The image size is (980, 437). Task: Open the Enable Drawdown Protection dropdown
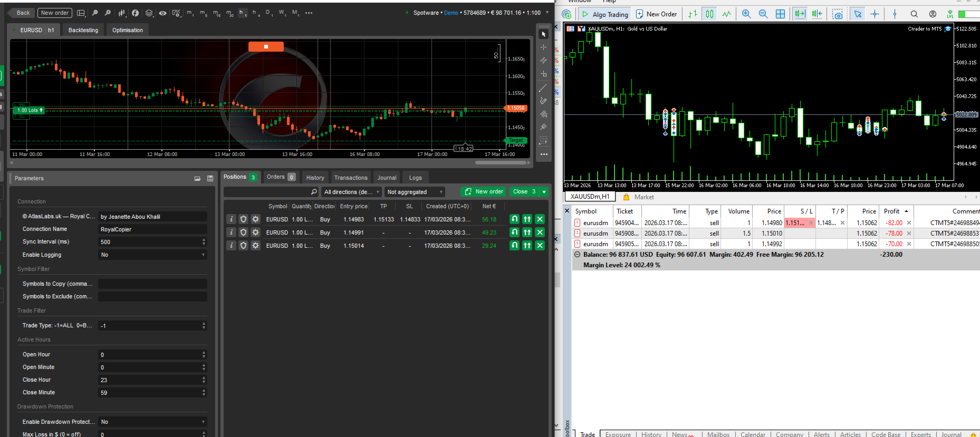point(152,422)
